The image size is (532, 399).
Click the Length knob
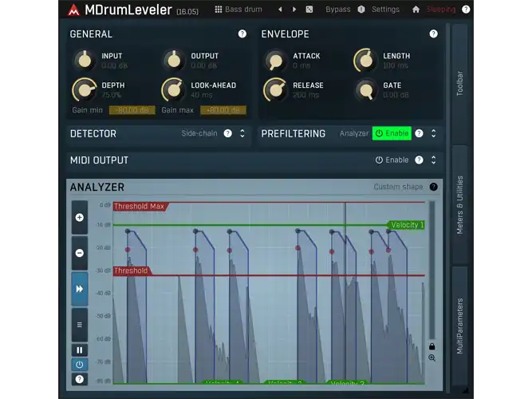[365, 61]
